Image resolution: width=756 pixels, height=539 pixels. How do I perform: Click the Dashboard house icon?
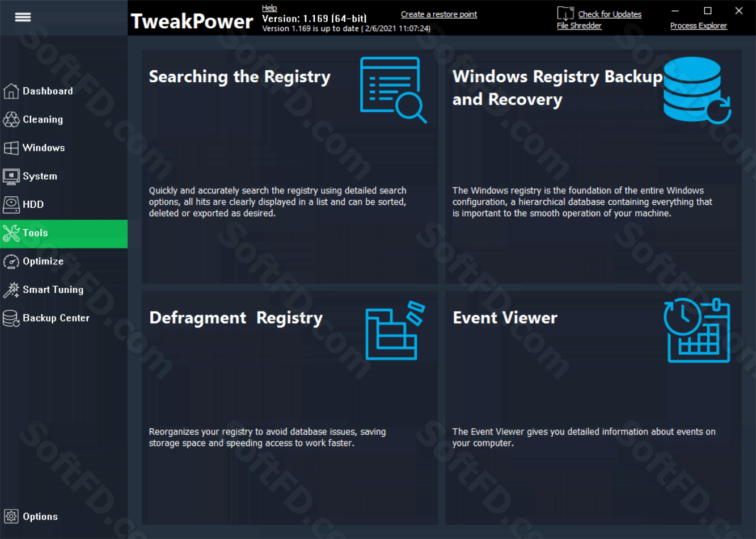(x=11, y=91)
